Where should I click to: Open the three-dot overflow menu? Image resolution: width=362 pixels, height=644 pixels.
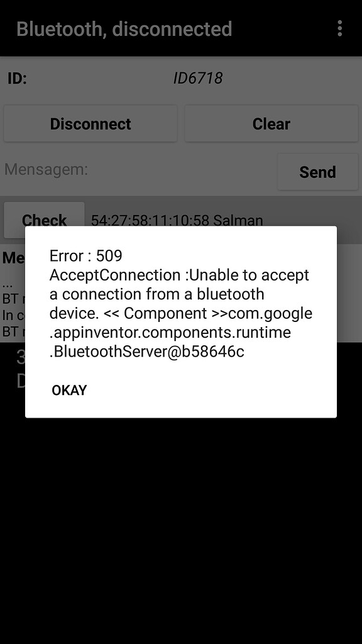click(x=339, y=28)
